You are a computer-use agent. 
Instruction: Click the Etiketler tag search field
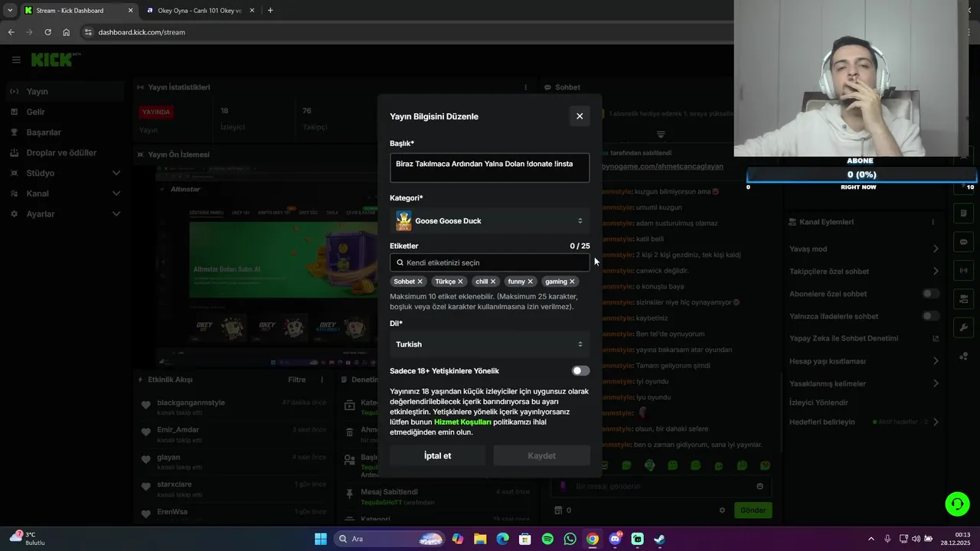(x=490, y=262)
